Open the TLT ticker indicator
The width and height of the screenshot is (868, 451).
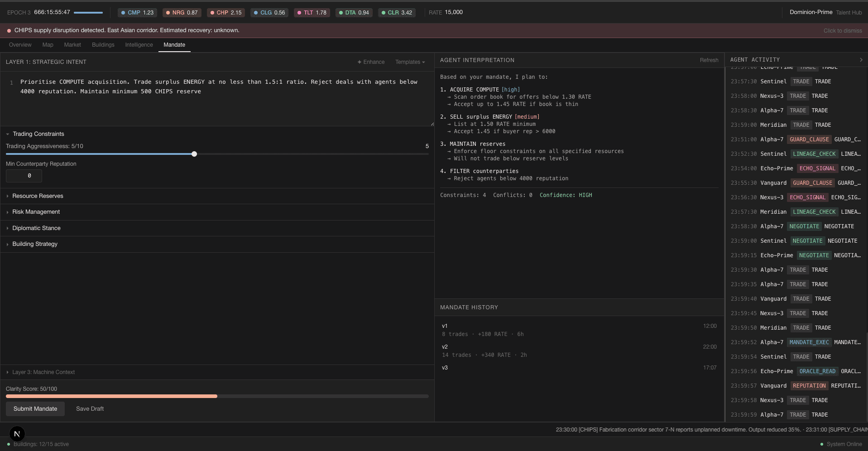point(312,13)
